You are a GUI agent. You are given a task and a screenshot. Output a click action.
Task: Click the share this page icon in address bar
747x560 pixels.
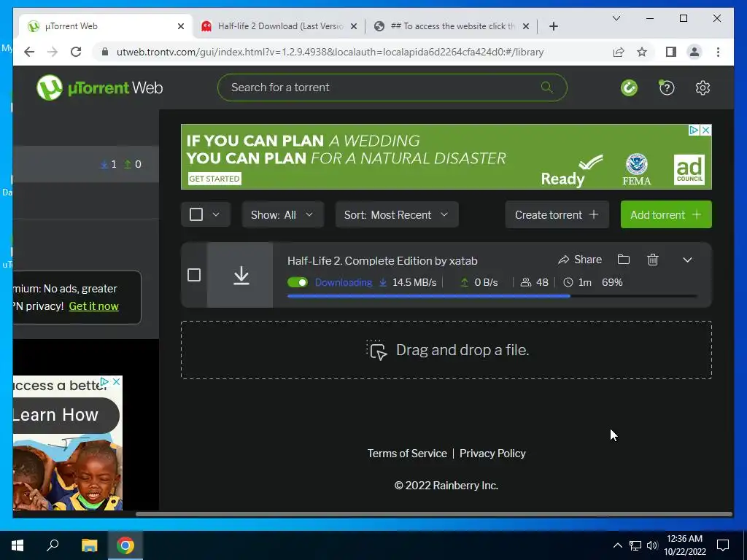click(x=619, y=52)
